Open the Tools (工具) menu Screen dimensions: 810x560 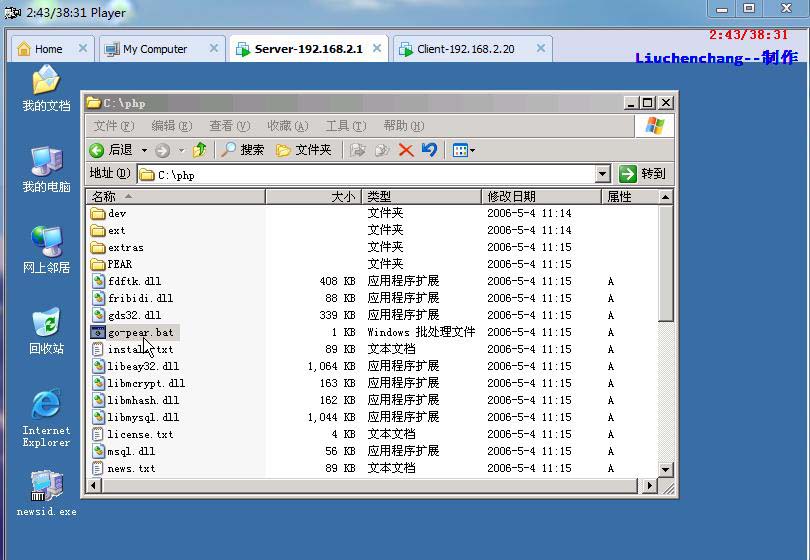pos(346,126)
